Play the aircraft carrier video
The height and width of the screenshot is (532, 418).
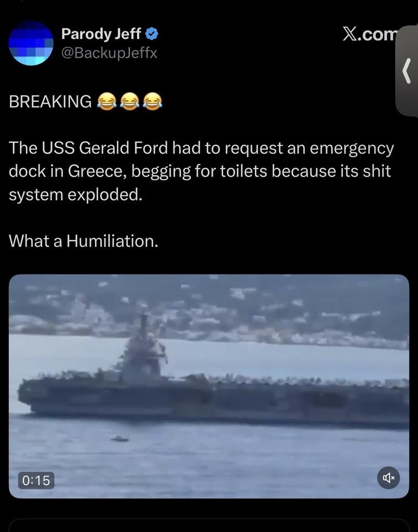209,386
